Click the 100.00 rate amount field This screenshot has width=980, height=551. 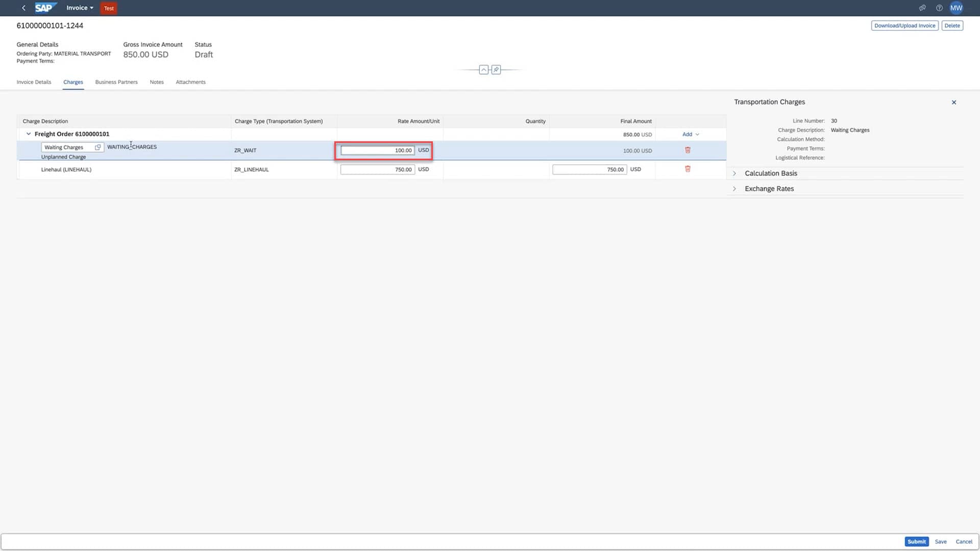click(378, 150)
